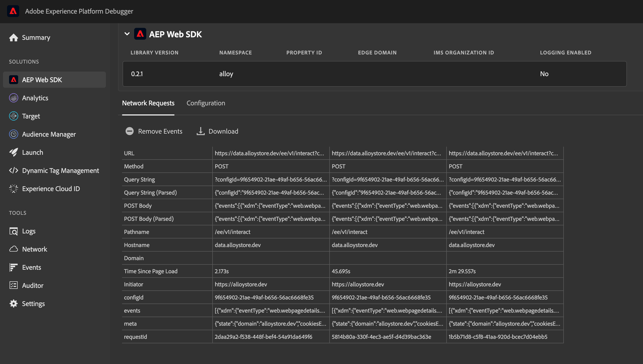The width and height of the screenshot is (643, 364).
Task: Open Dynamic Tag Management code icon
Action: (14, 170)
